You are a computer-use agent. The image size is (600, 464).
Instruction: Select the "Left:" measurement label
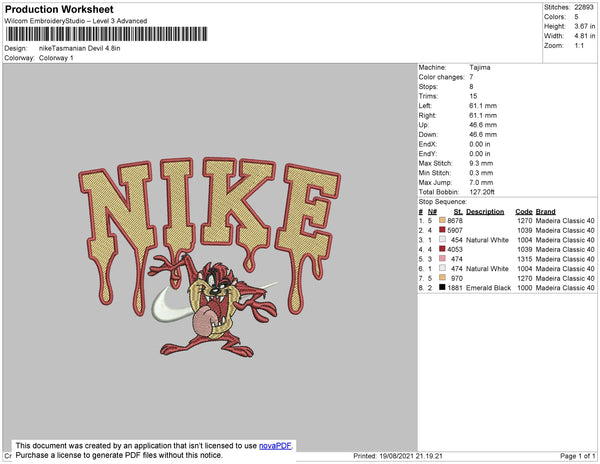[425, 106]
